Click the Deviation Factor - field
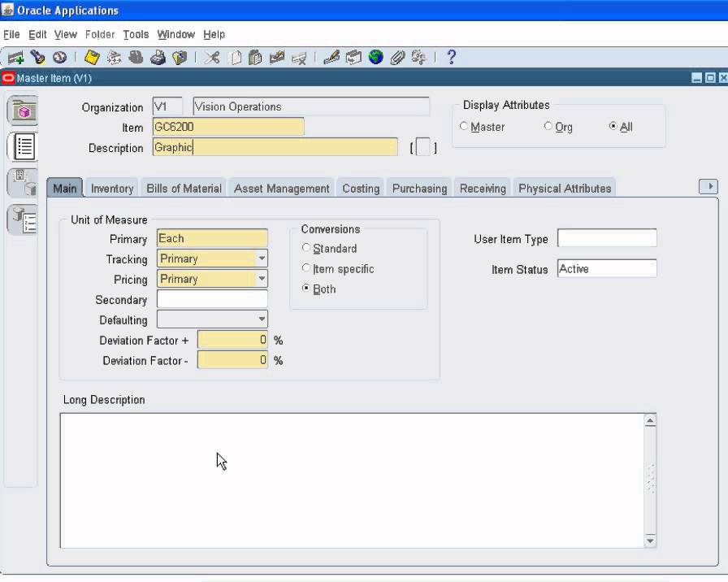 pos(232,360)
